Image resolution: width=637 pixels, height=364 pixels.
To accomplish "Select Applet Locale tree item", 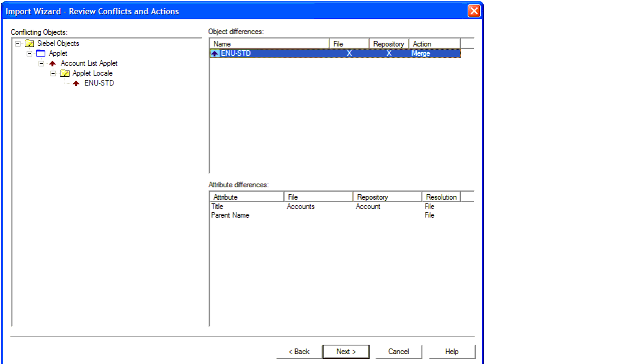I will click(92, 73).
